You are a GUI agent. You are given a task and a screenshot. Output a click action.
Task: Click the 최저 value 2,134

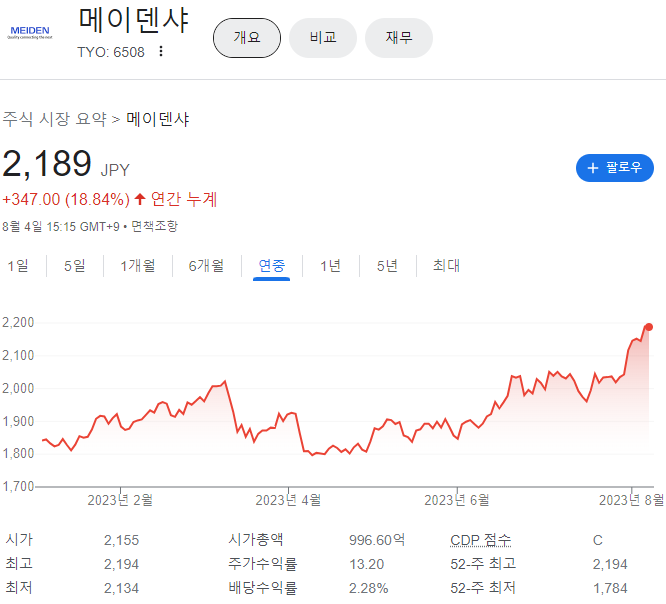pos(121,588)
